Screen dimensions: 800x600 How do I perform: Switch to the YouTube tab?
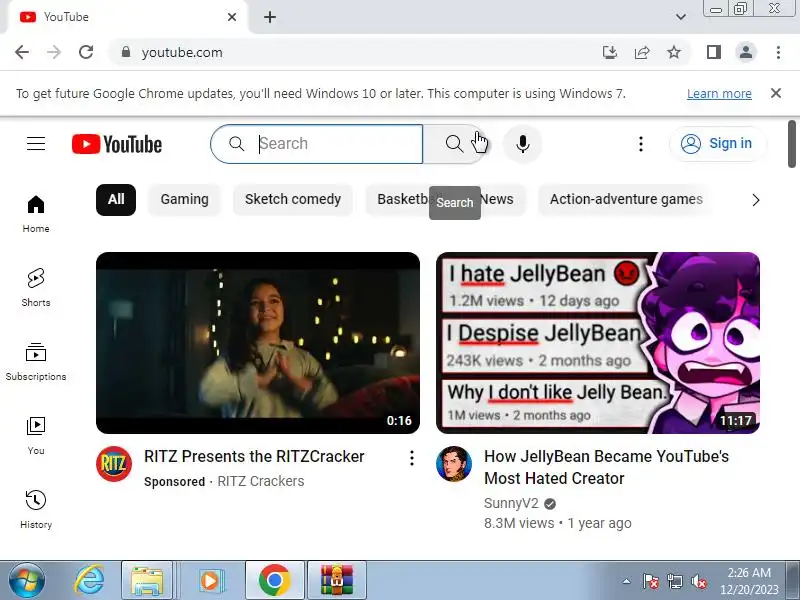click(128, 17)
